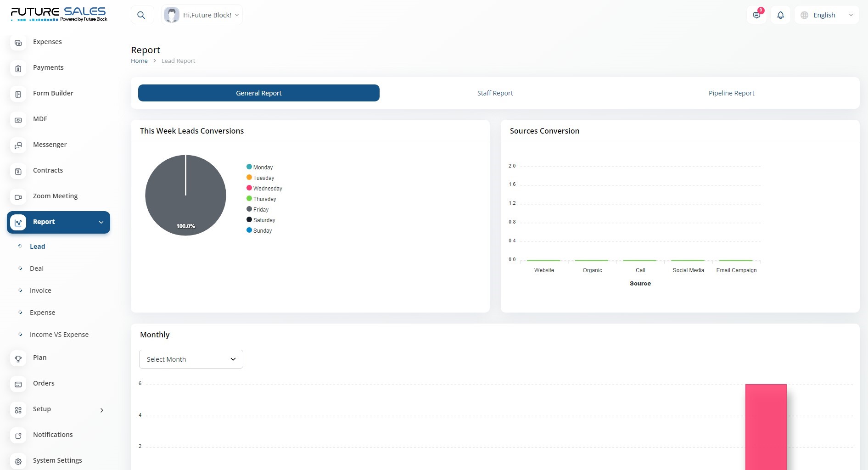This screenshot has width=868, height=470.
Task: Click the search magnifier icon
Action: tap(141, 15)
